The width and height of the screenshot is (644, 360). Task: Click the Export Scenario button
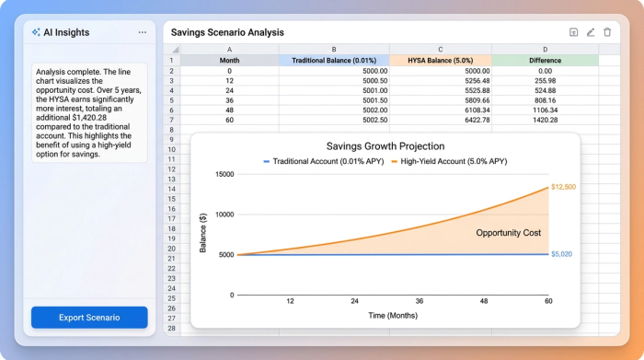89,318
